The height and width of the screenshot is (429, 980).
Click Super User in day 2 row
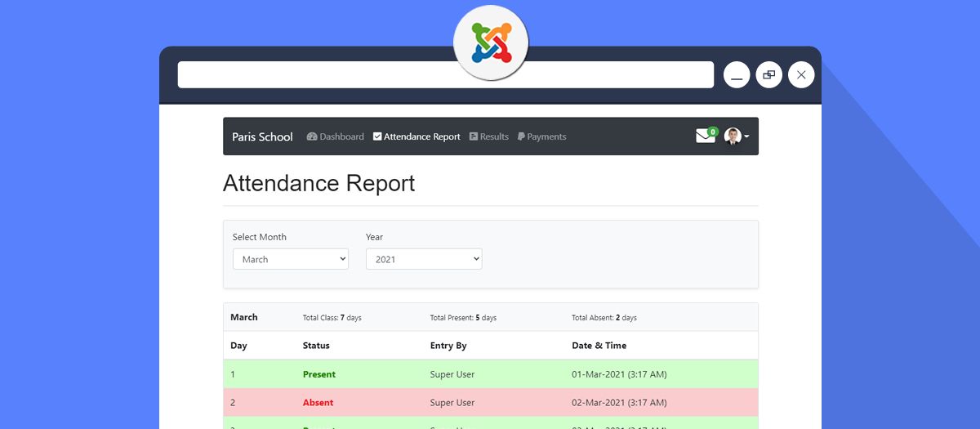point(452,402)
